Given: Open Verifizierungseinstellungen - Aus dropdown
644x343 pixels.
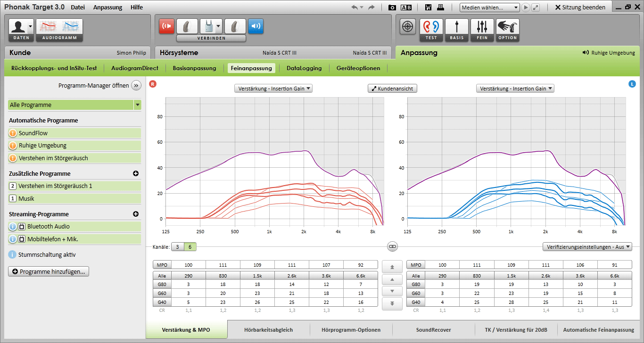Looking at the screenshot, I should tap(587, 246).
